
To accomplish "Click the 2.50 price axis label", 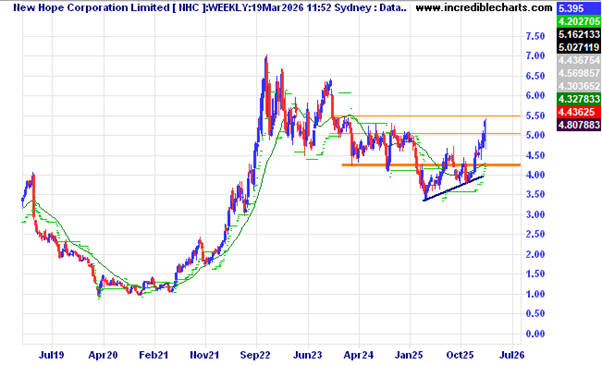I will coord(535,234).
